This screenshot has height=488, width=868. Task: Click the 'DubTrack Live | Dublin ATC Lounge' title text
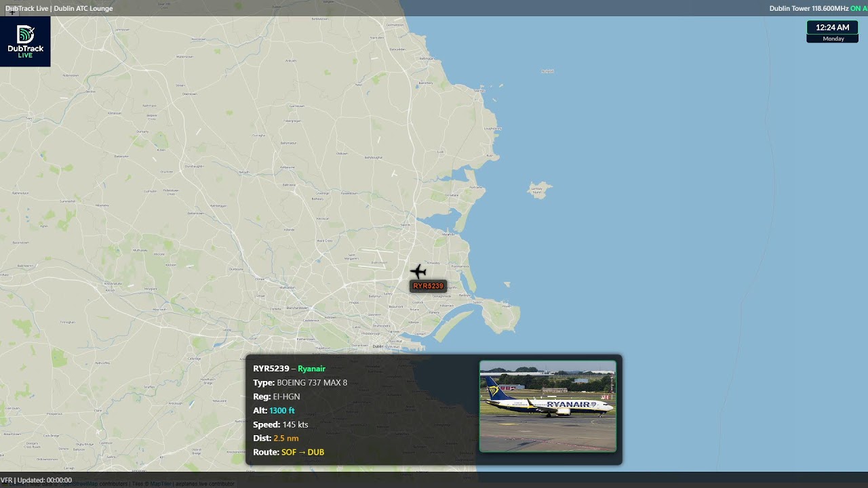[x=59, y=8]
